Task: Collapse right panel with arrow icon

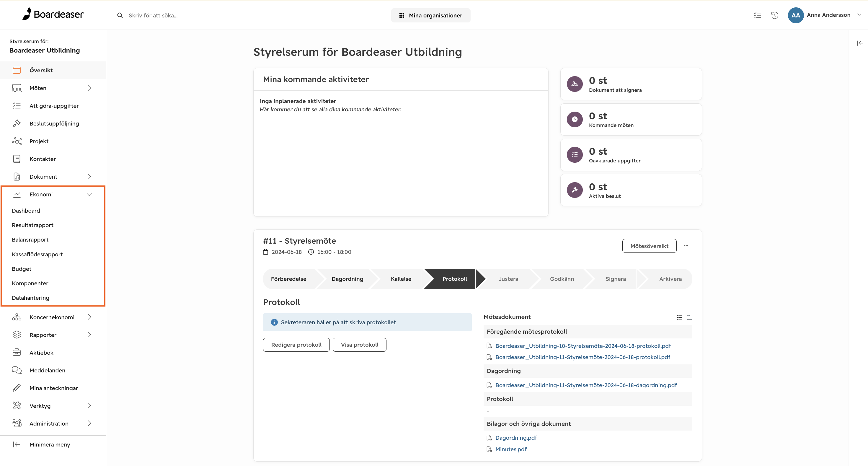Action: tap(860, 43)
